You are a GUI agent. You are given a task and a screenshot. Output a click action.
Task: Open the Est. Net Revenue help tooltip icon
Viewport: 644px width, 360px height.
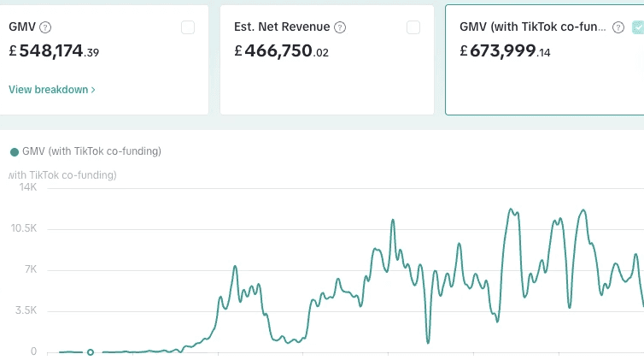(340, 27)
